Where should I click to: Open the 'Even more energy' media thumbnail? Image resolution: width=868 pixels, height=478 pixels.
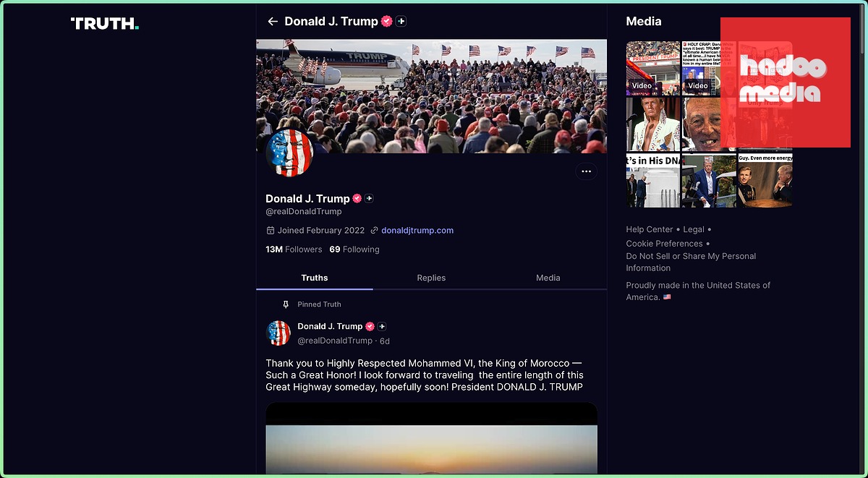[x=765, y=181]
